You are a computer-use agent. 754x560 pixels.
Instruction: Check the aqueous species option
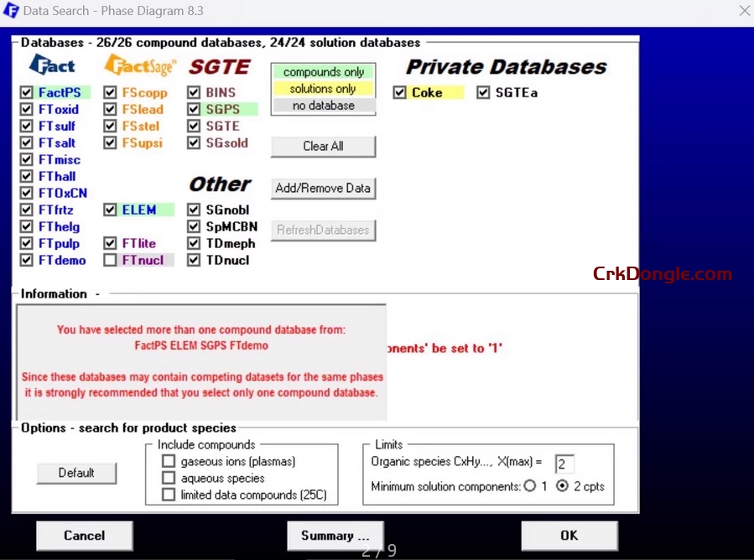(x=169, y=476)
